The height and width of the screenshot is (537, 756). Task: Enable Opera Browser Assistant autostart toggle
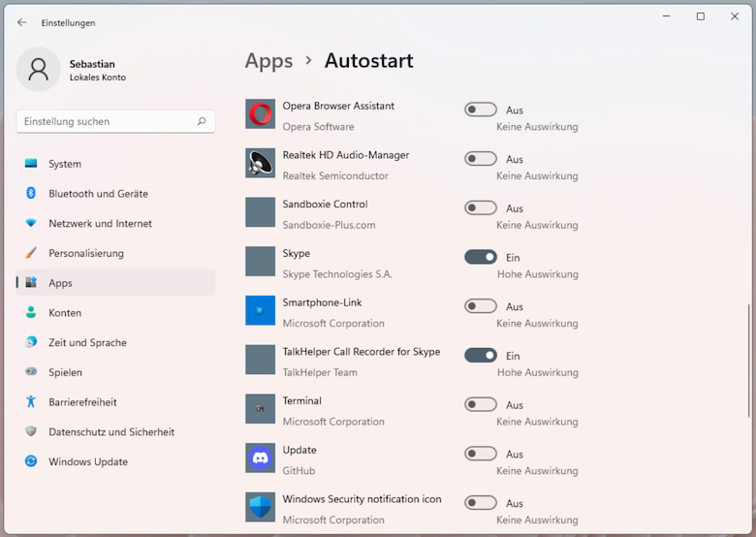tap(481, 110)
